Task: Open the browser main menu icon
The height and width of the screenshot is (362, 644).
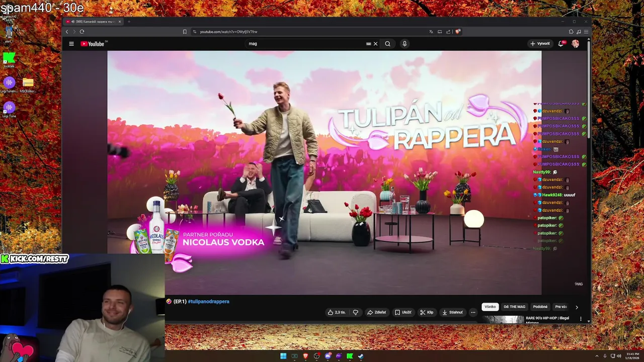Action: pyautogui.click(x=586, y=32)
